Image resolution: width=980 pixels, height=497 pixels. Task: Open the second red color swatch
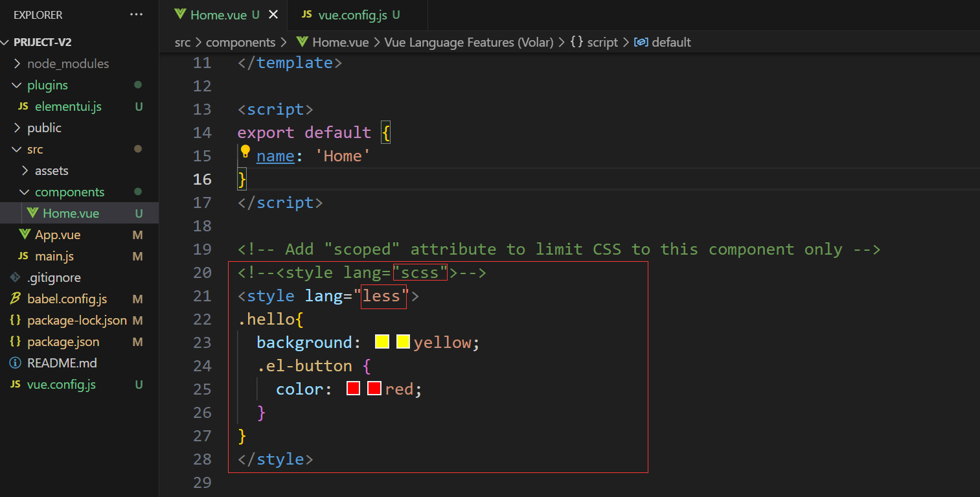[x=374, y=388]
